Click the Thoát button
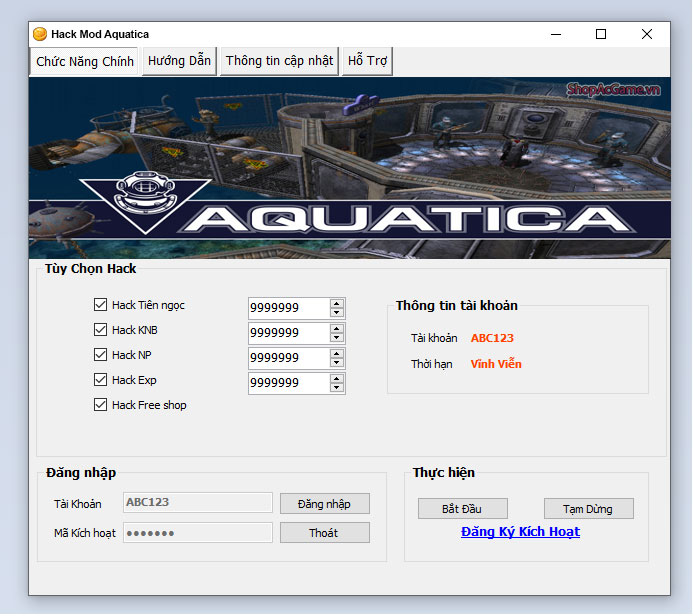The height and width of the screenshot is (616, 693). click(324, 533)
